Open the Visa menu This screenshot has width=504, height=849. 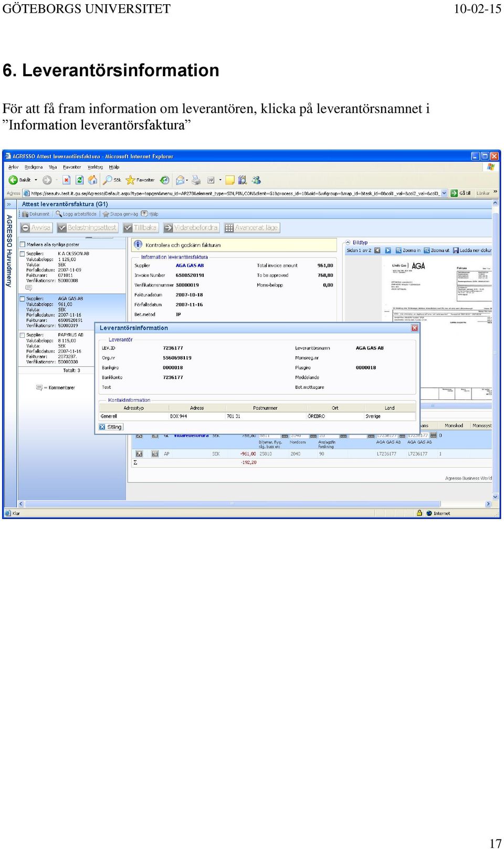[53, 167]
